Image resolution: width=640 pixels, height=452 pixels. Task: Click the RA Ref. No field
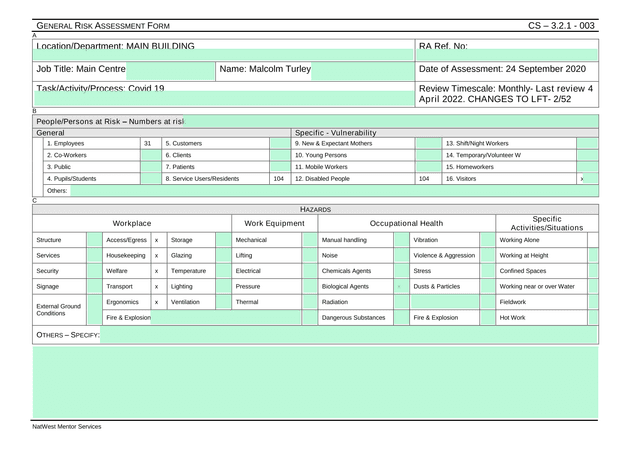507,55
